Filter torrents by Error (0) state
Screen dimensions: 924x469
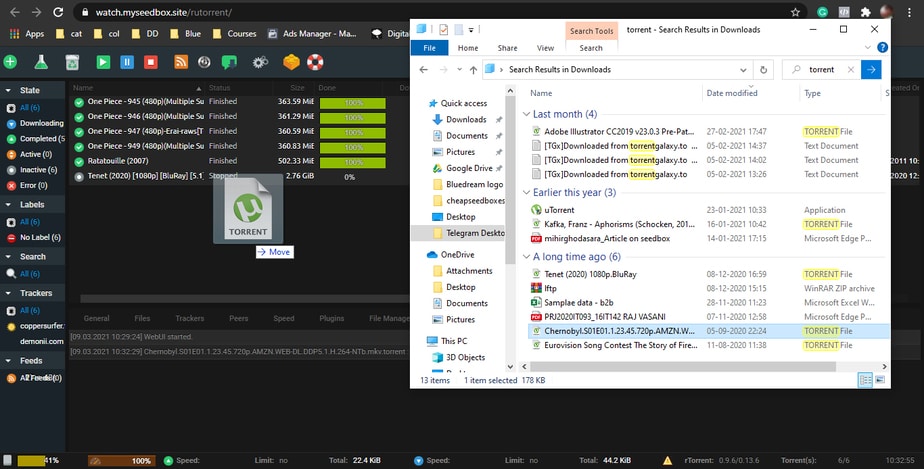(27, 185)
